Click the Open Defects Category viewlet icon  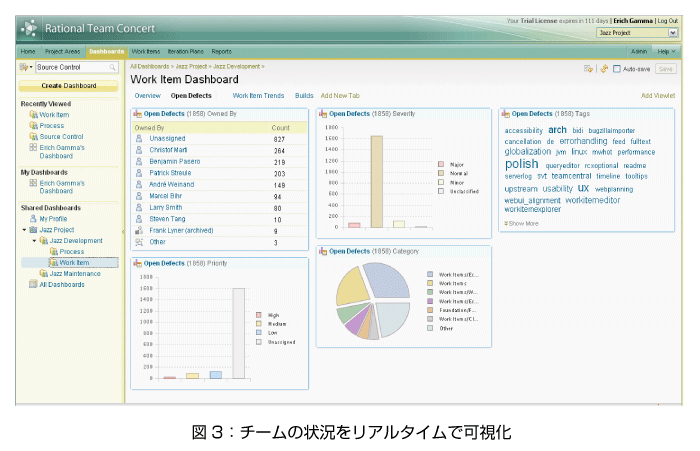[323, 251]
